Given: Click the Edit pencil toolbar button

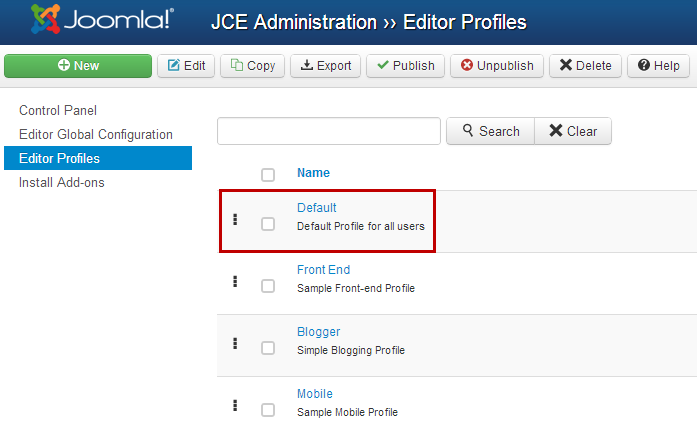Looking at the screenshot, I should click(186, 66).
